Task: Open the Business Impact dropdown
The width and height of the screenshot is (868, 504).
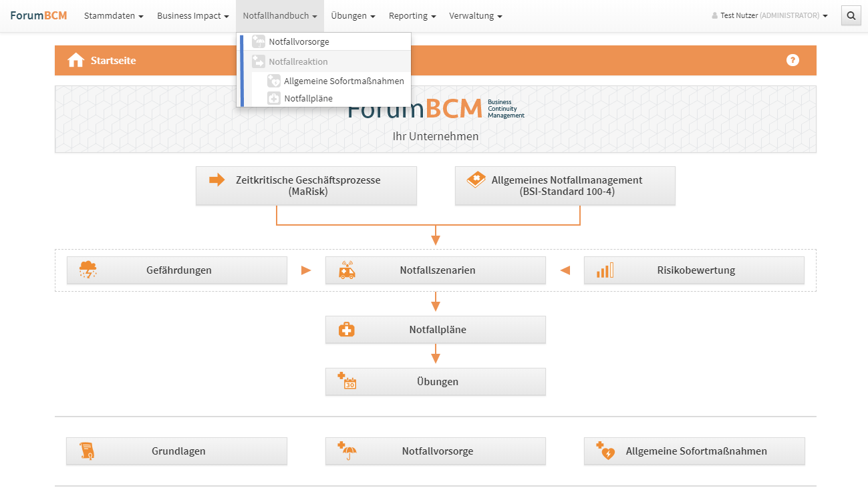Action: pos(193,16)
